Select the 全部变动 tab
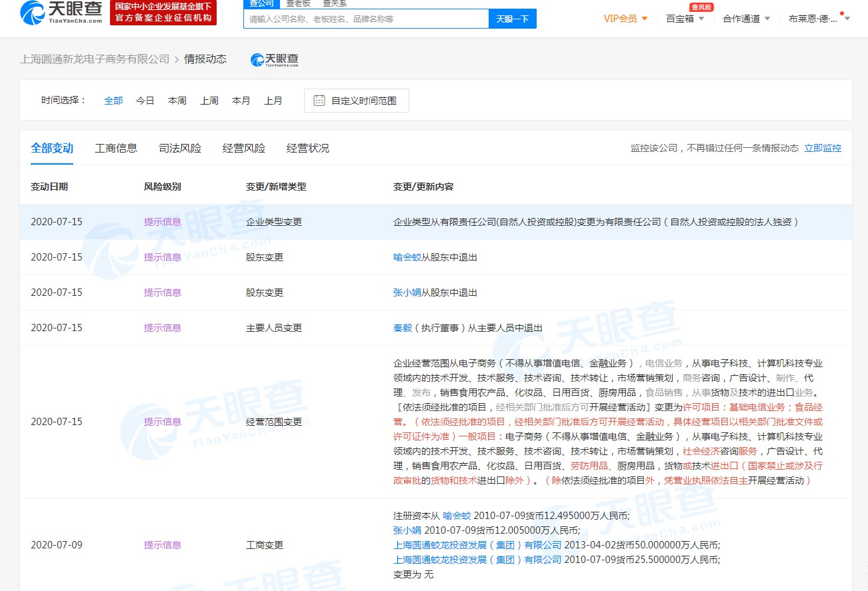 point(52,148)
